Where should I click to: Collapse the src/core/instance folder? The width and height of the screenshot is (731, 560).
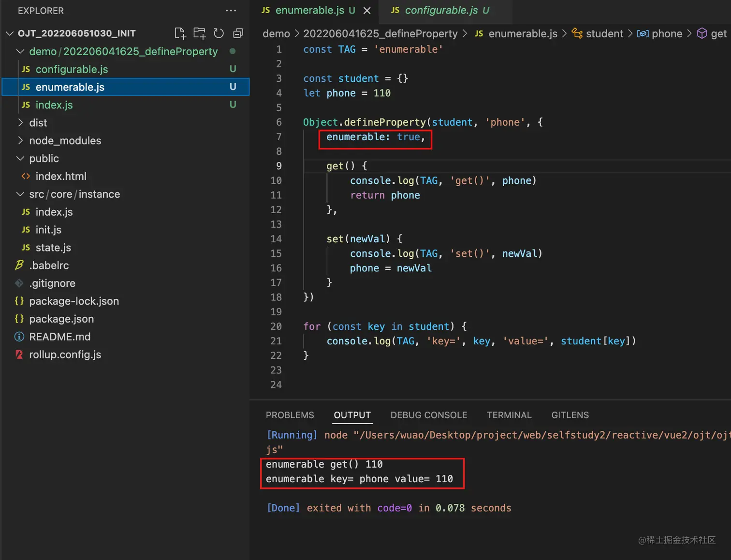pos(126,194)
